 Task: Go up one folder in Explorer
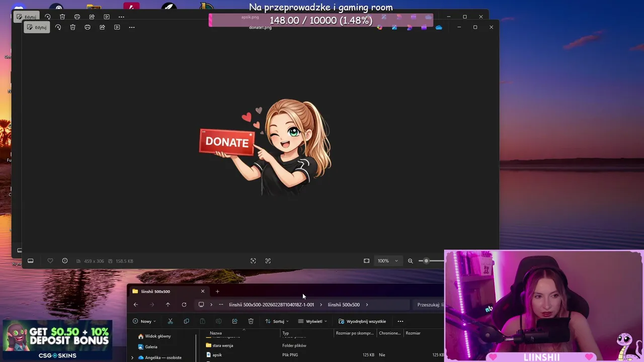coord(168,305)
